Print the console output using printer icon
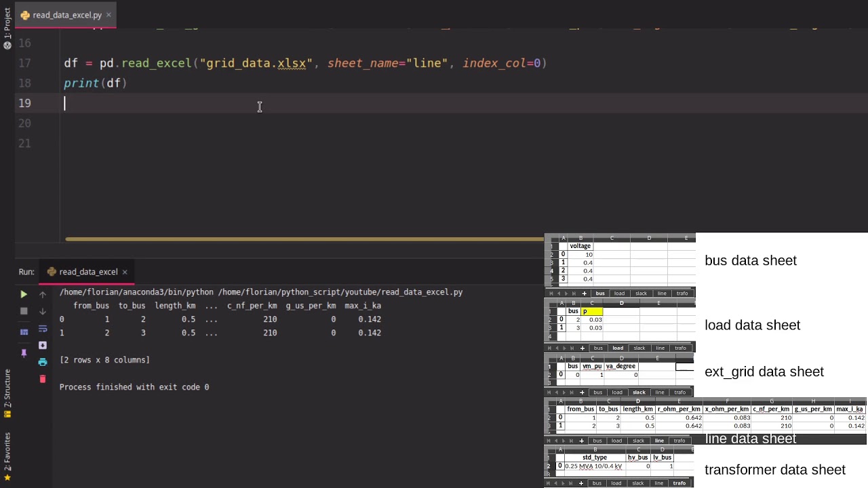Screen dimensions: 868x488 pyautogui.click(x=43, y=362)
